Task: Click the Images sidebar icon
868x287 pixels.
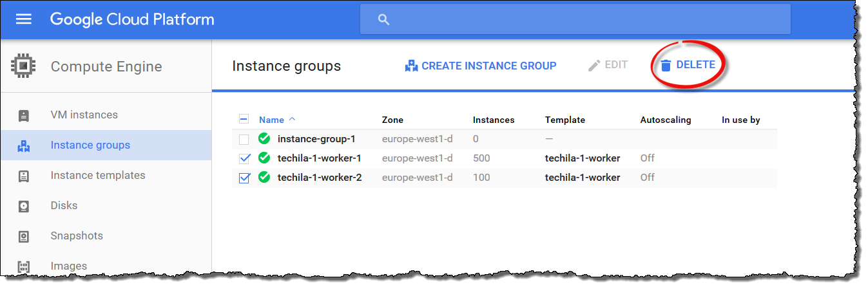Action: (24, 266)
